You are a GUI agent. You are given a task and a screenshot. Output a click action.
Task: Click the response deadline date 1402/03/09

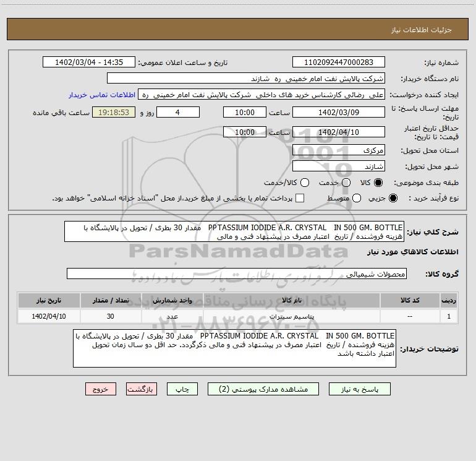[339, 112]
